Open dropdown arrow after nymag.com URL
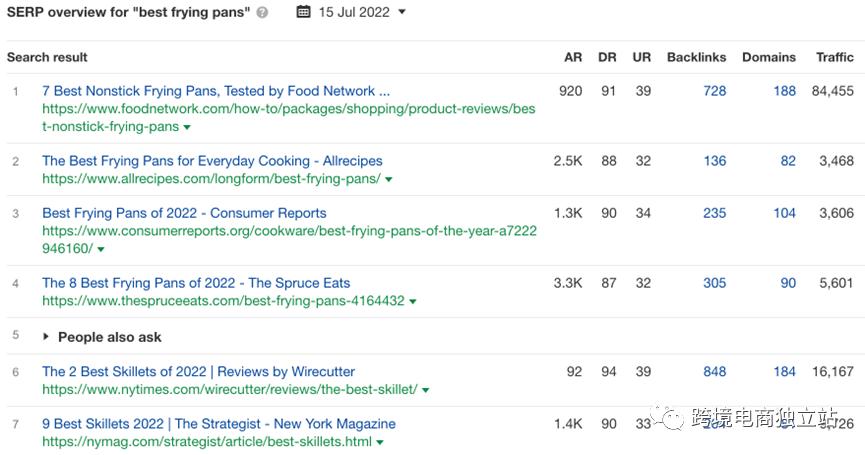865x455 pixels. coord(380,442)
